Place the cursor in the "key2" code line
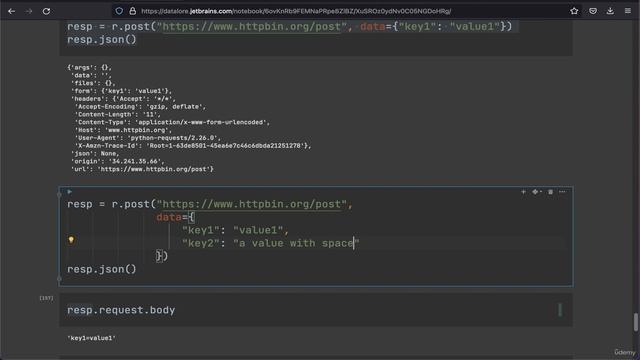The width and height of the screenshot is (640, 360). click(271, 243)
